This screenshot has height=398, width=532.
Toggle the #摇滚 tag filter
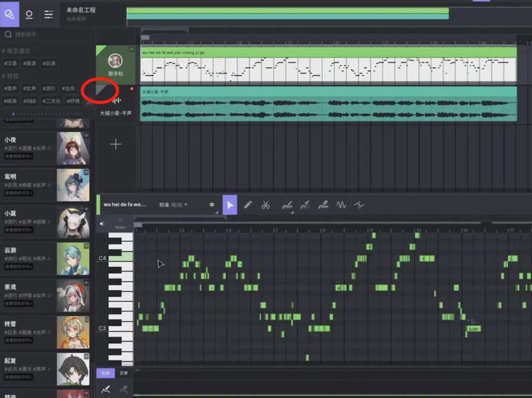click(10, 101)
